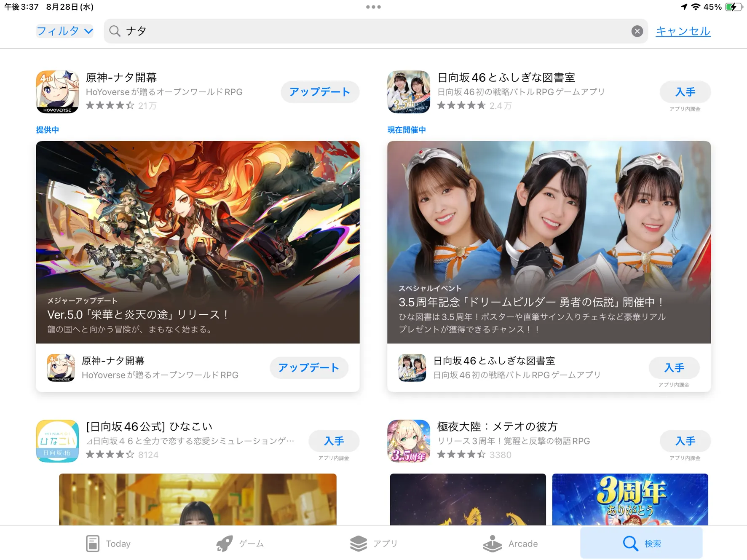Open the ひなこい app icon
Image resolution: width=747 pixels, height=560 pixels.
[x=57, y=441]
